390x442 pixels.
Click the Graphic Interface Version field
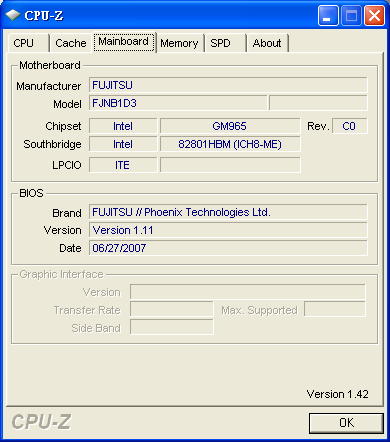tap(248, 292)
